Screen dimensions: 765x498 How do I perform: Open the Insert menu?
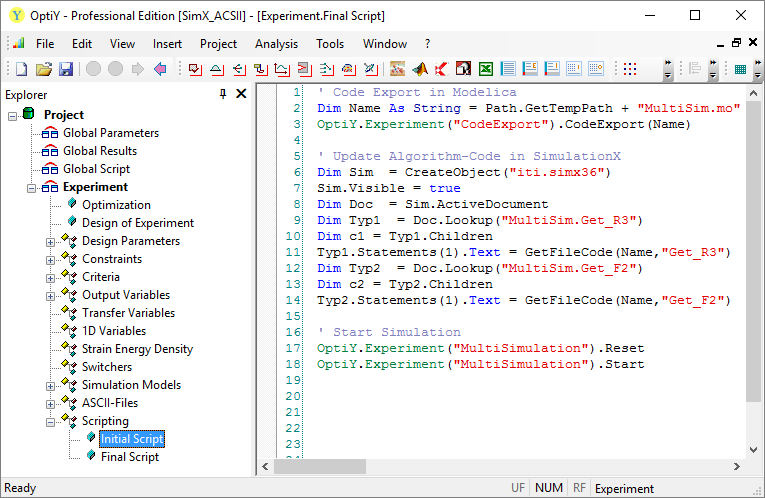click(x=167, y=44)
